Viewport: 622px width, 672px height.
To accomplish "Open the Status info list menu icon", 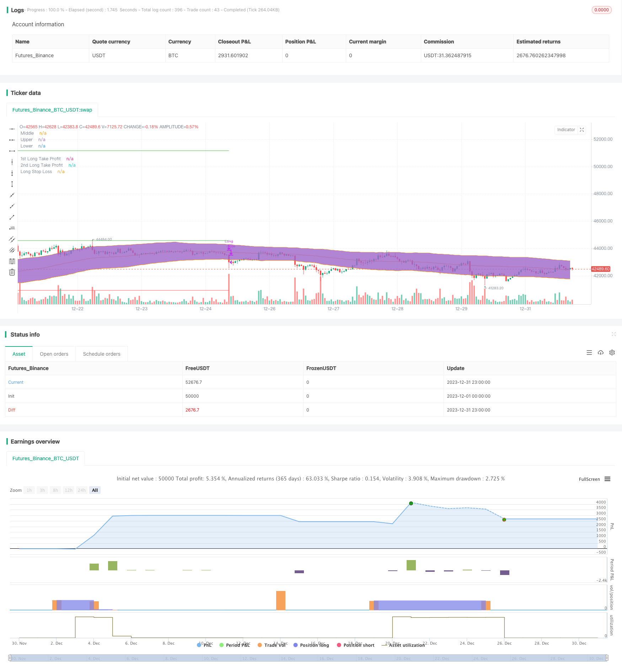I will pos(589,353).
